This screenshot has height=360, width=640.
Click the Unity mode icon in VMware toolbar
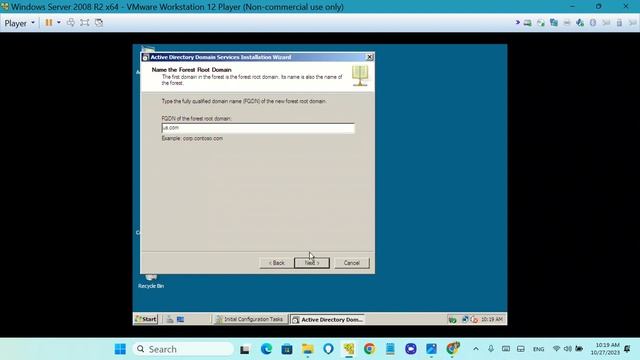(99, 23)
